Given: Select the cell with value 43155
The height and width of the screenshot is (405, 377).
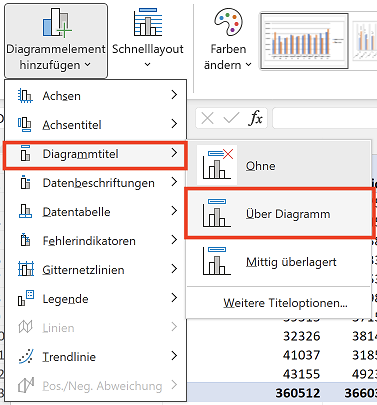Looking at the screenshot, I should [301, 374].
